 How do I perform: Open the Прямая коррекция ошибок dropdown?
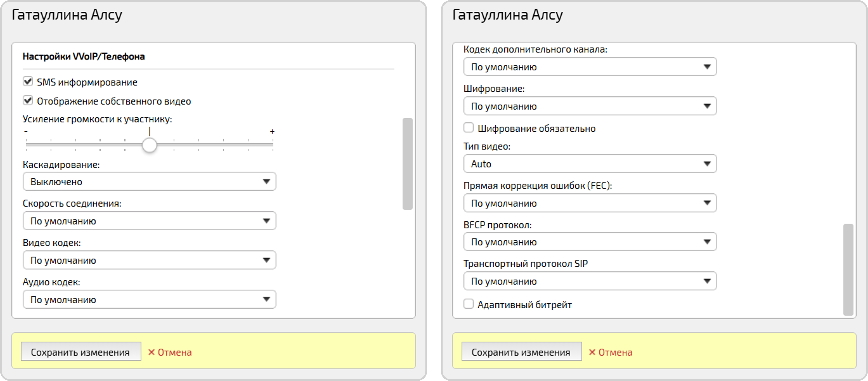coord(590,203)
